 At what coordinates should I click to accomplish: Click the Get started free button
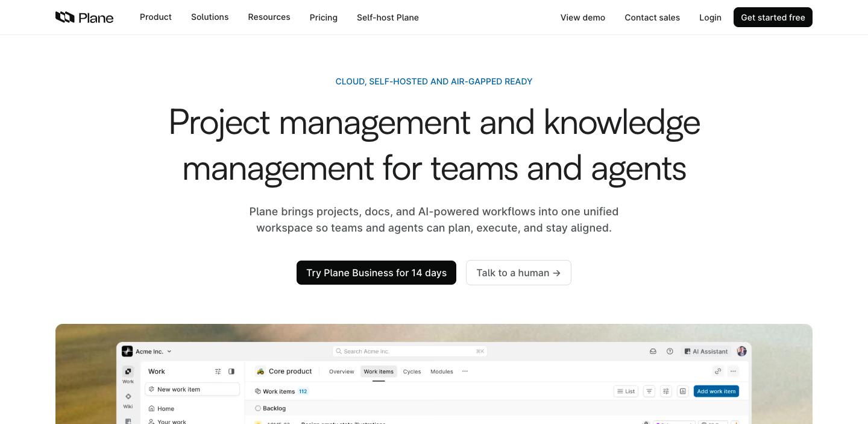[x=773, y=17]
